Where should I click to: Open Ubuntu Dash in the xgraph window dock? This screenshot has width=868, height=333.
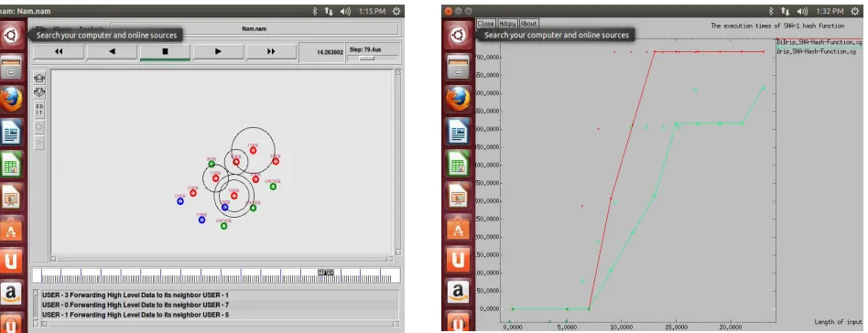[x=458, y=36]
